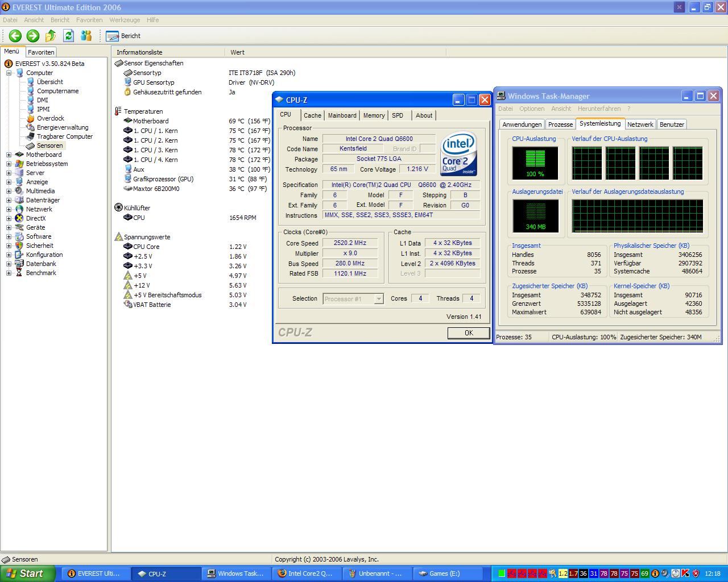728x582 pixels.
Task: Click the Betriebssystem Windows-flag icon
Action: click(19, 164)
